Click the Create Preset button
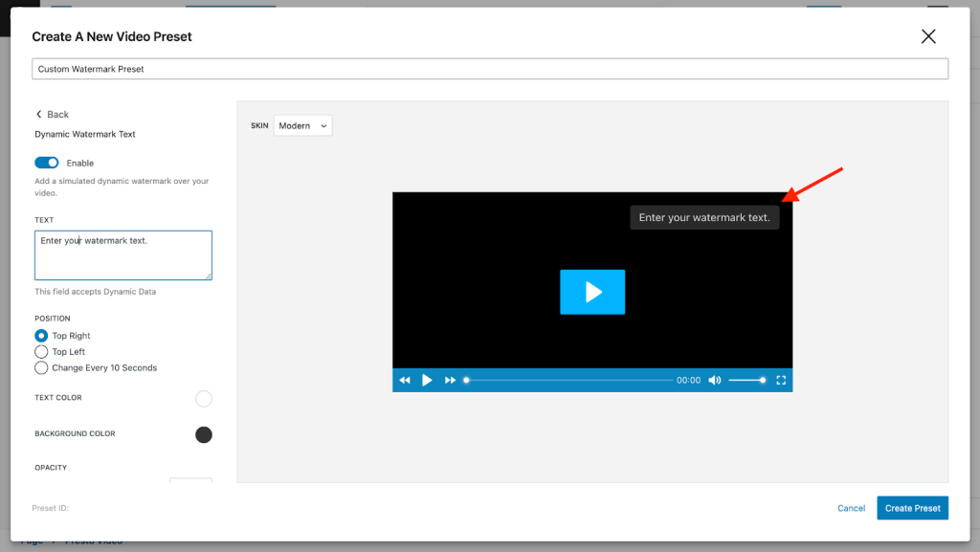 [912, 508]
